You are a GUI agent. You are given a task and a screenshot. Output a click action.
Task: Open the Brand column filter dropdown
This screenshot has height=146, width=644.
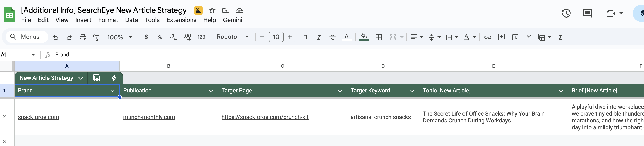[112, 91]
